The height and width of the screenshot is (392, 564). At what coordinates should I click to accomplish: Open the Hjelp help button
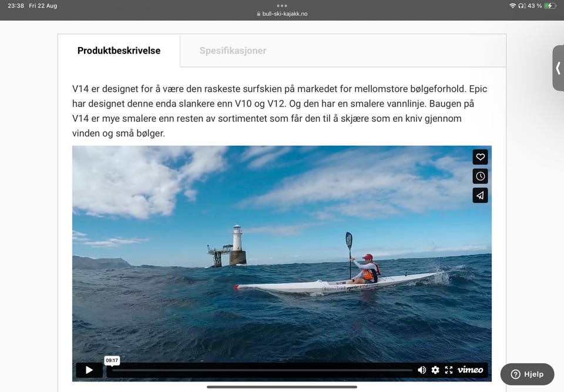[x=527, y=374]
